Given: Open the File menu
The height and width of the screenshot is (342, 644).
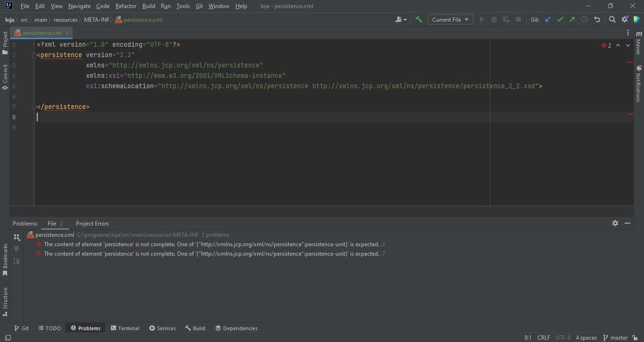Looking at the screenshot, I should point(25,6).
